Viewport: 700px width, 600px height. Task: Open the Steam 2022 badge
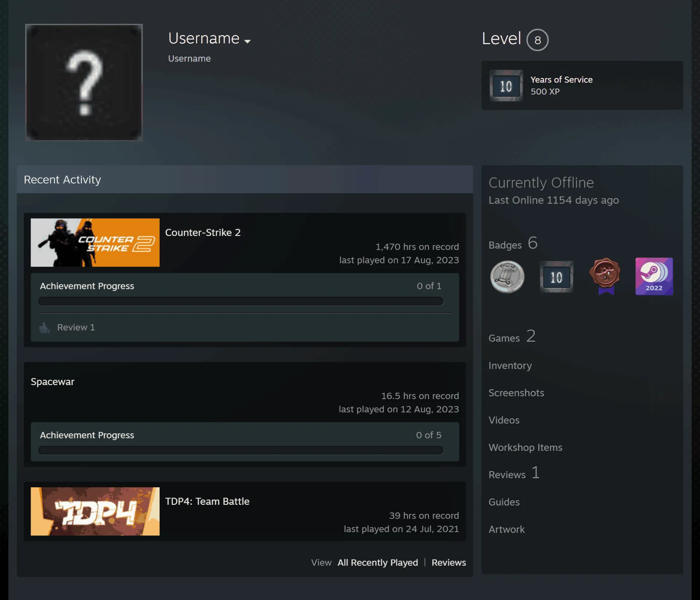click(654, 276)
